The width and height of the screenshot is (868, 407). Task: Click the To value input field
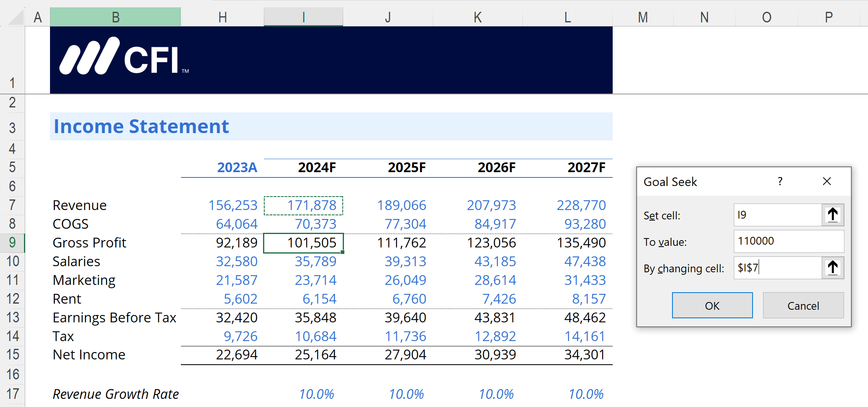[788, 241]
